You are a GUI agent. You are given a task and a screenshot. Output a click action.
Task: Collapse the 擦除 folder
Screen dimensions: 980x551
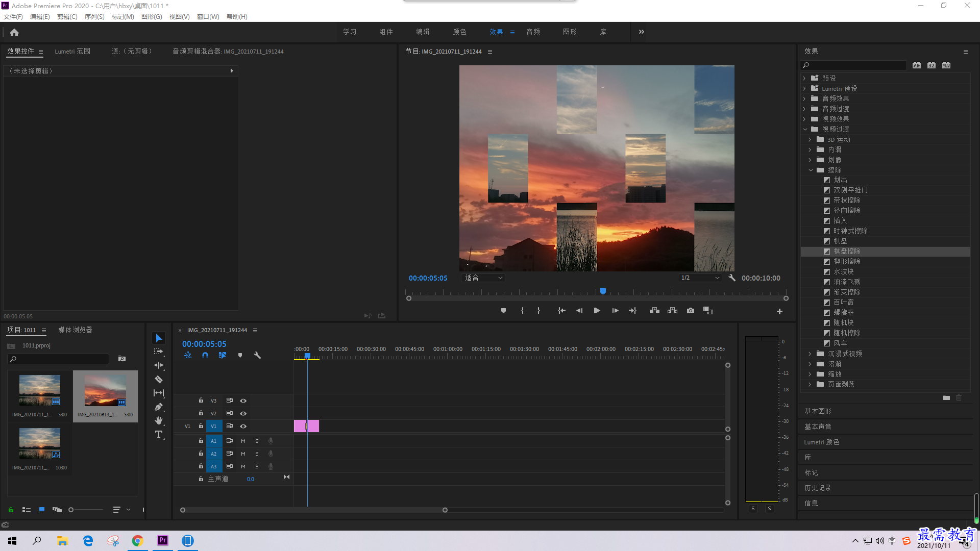tap(811, 170)
